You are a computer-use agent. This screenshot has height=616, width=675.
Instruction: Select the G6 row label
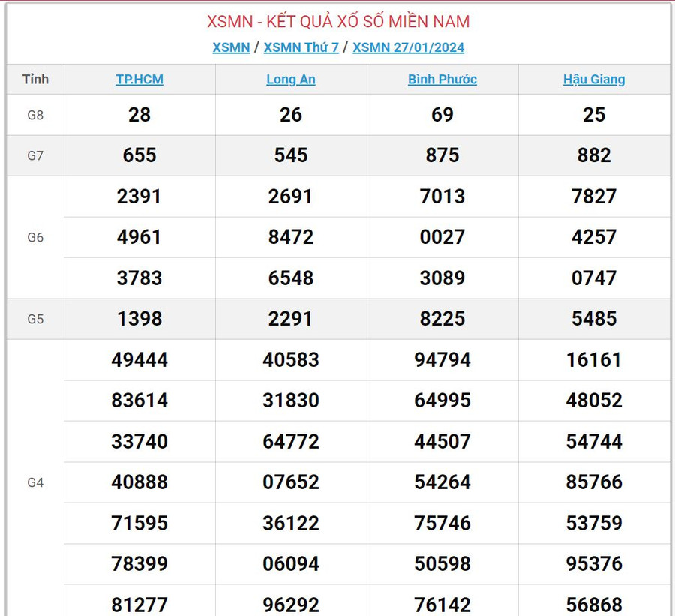(35, 238)
